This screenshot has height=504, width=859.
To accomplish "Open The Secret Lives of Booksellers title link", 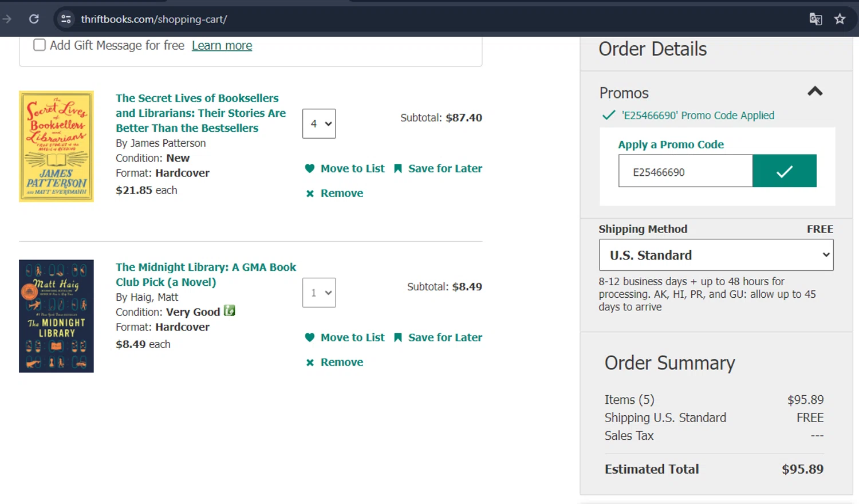I will 200,113.
